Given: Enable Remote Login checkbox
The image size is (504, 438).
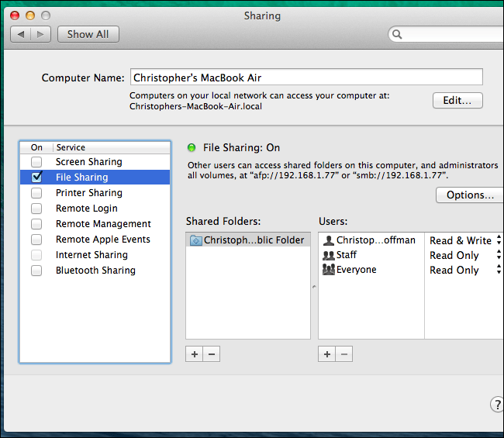Looking at the screenshot, I should tap(36, 209).
